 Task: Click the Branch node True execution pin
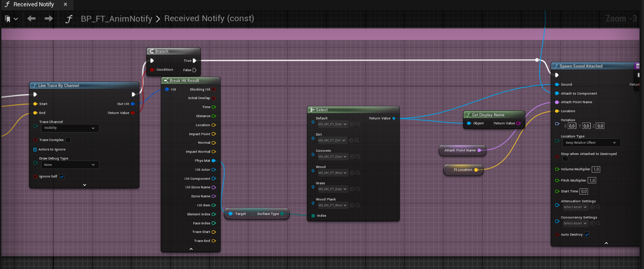tap(194, 60)
